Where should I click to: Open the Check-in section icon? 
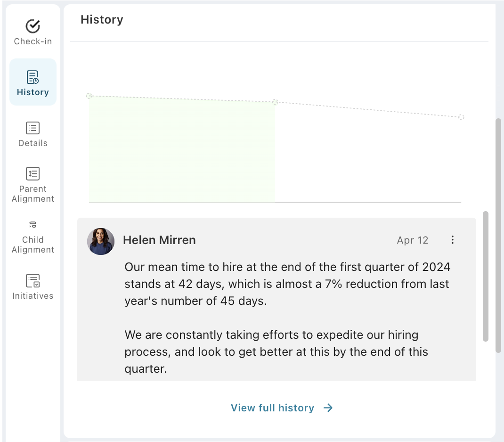pyautogui.click(x=33, y=26)
